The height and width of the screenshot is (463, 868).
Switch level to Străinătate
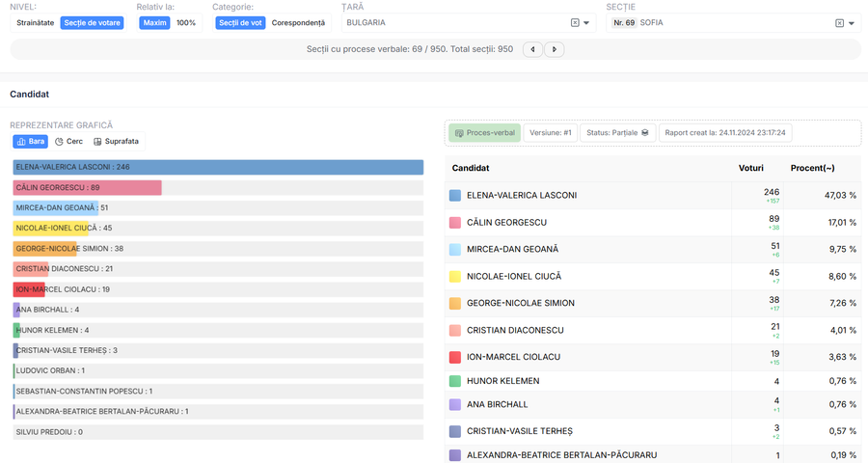click(x=36, y=23)
